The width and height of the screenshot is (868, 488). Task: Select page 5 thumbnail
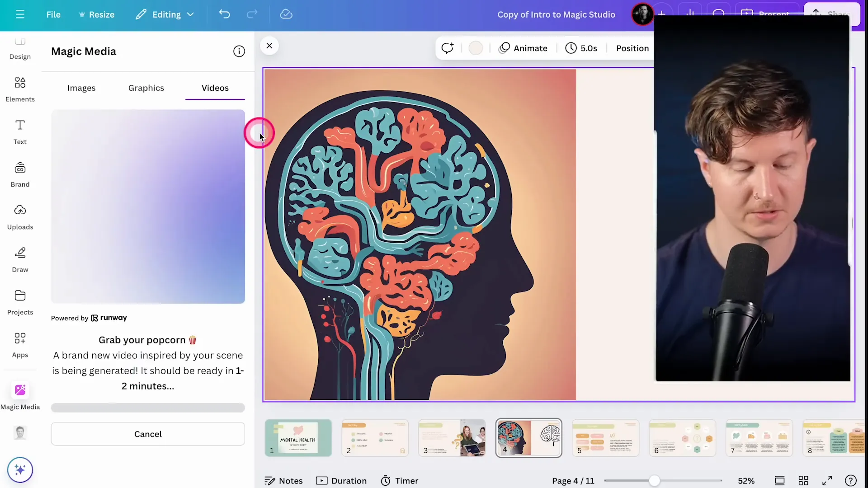tap(606, 437)
